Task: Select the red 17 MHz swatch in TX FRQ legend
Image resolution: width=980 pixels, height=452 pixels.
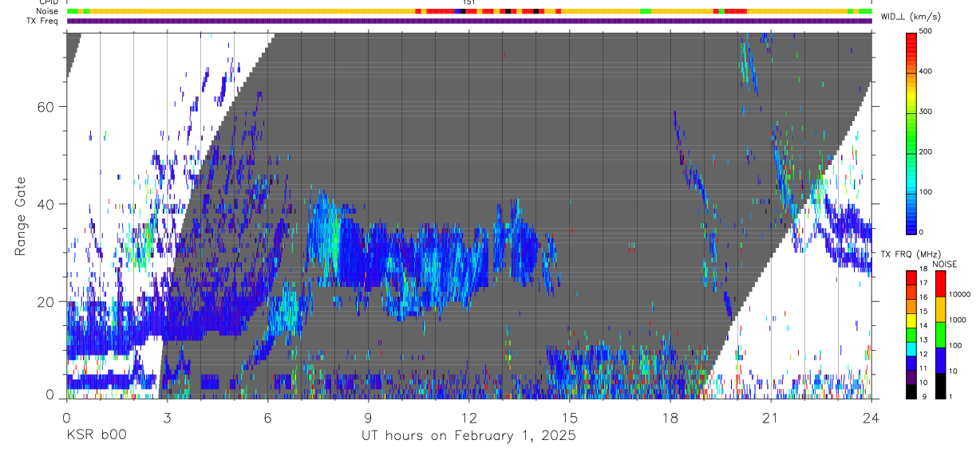Action: pyautogui.click(x=911, y=278)
